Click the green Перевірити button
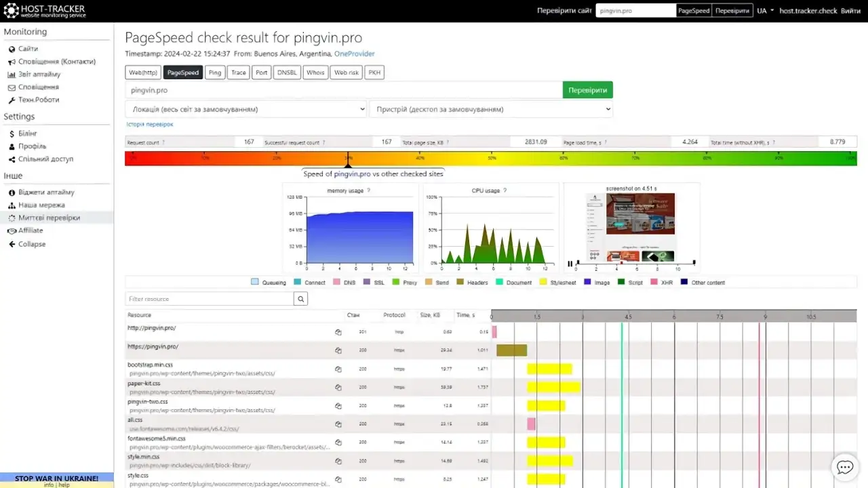868x488 pixels. [587, 90]
